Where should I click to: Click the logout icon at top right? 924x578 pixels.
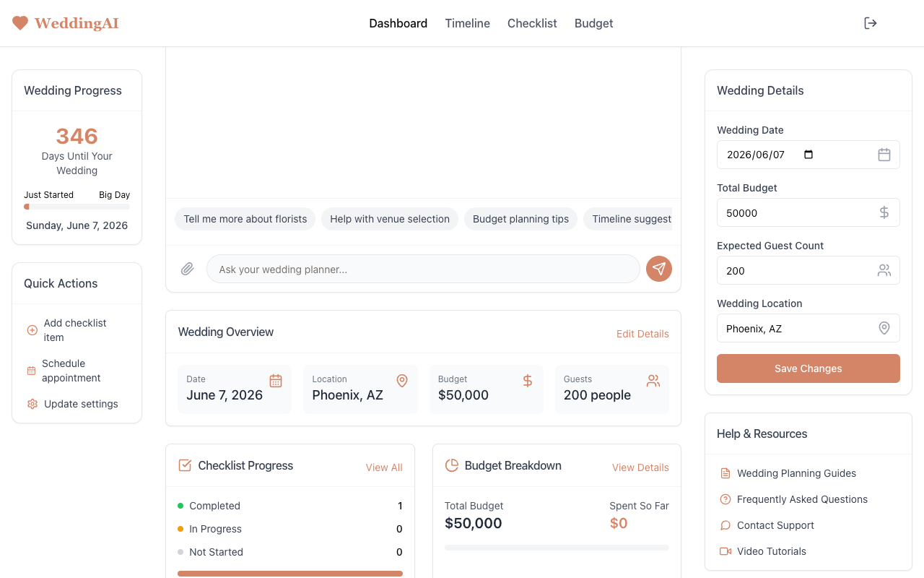[x=871, y=23]
